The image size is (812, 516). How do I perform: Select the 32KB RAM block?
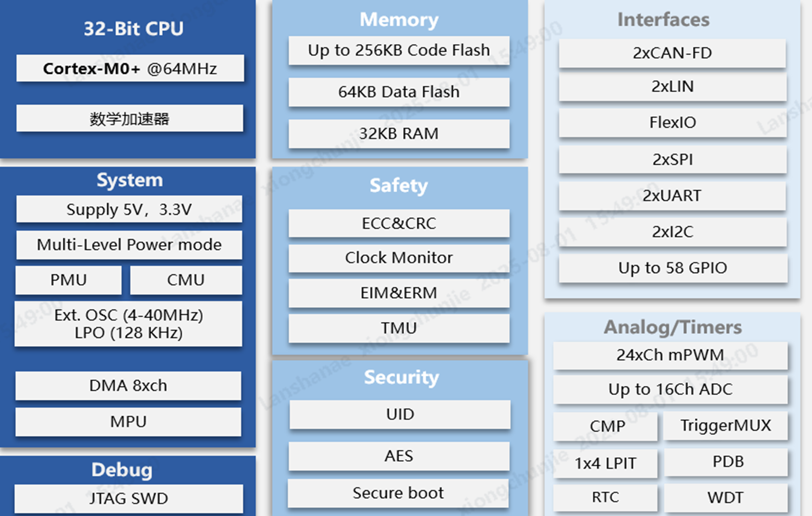399,134
